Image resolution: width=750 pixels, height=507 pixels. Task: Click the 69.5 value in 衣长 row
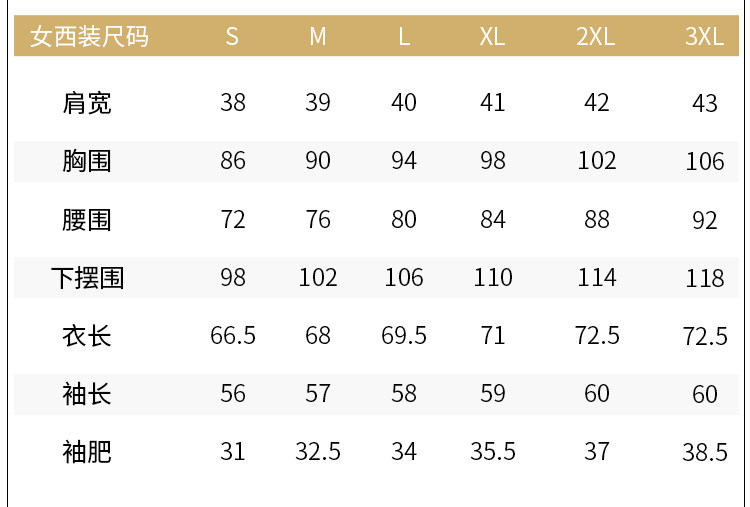pyautogui.click(x=404, y=335)
